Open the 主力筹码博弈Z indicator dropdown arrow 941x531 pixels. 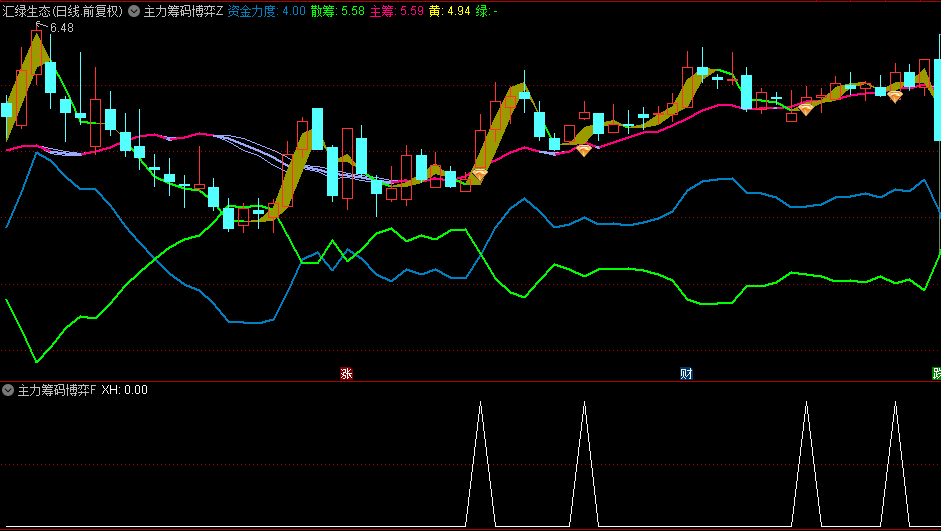(x=134, y=11)
